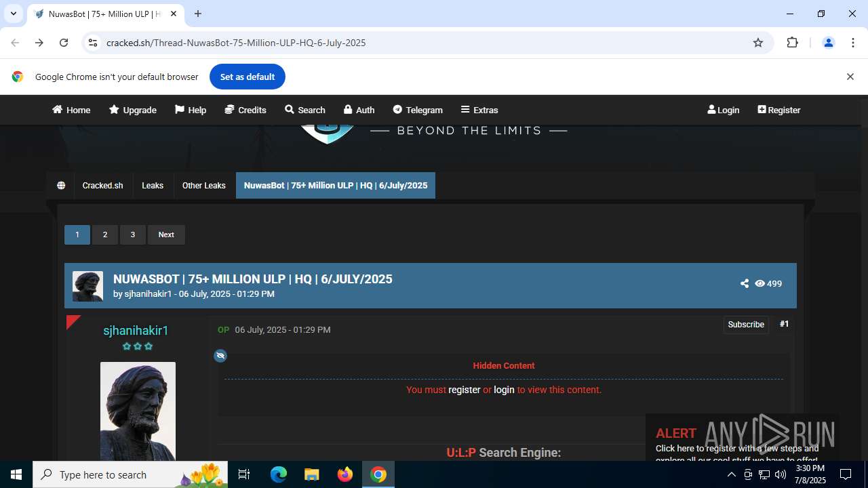
Task: Click the large statue avatar image
Action: (x=138, y=411)
